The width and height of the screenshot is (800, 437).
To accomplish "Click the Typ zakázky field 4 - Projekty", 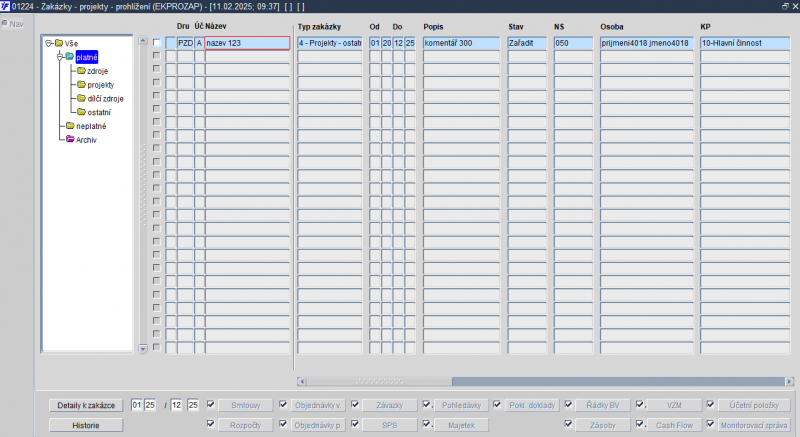I will pyautogui.click(x=330, y=43).
